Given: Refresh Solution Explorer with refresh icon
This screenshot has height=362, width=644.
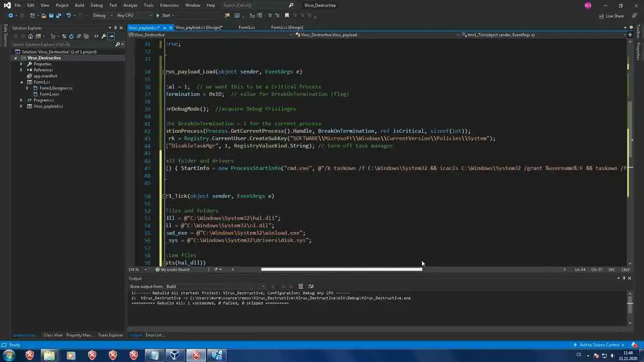Looking at the screenshot, I should [71, 36].
